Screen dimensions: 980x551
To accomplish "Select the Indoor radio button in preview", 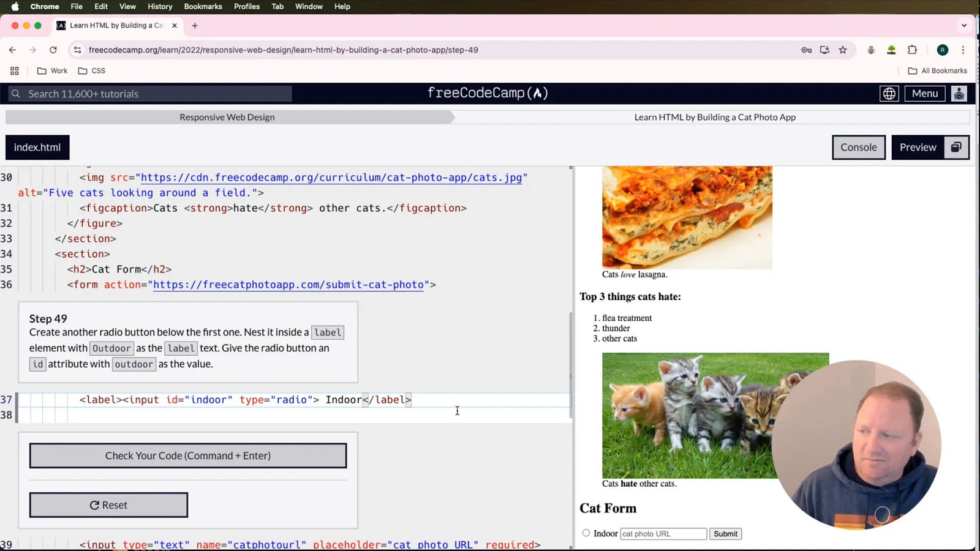I will coord(586,533).
